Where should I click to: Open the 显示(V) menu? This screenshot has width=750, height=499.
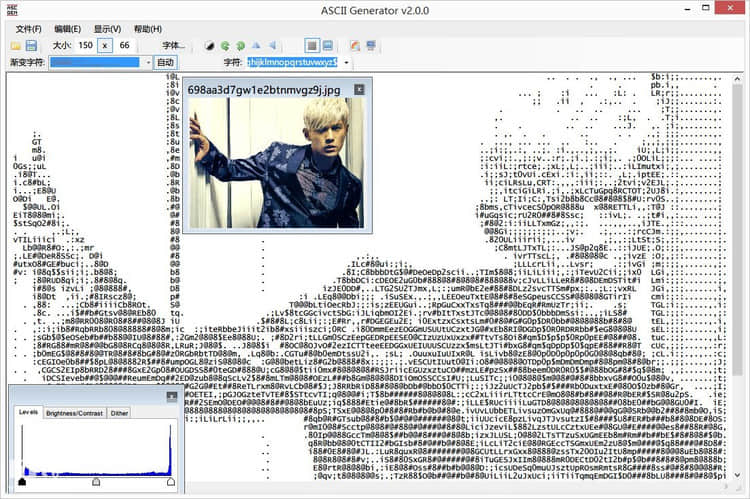(x=107, y=29)
